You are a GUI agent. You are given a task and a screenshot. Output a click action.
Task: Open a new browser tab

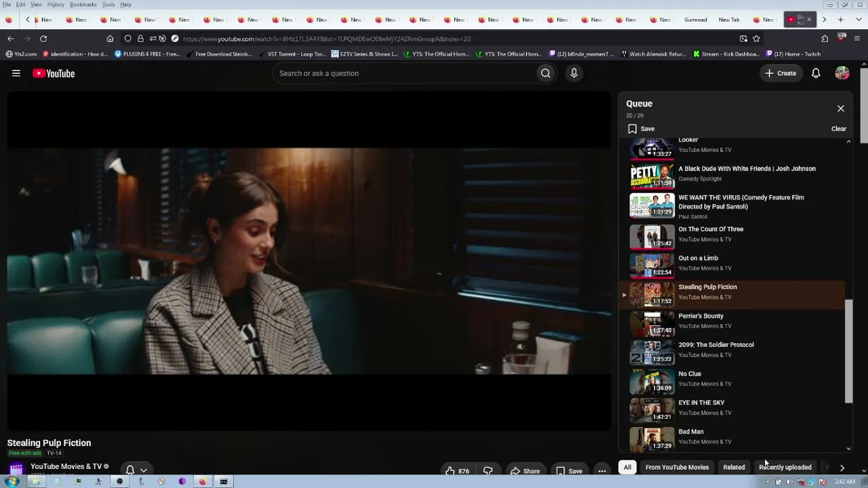coord(840,20)
